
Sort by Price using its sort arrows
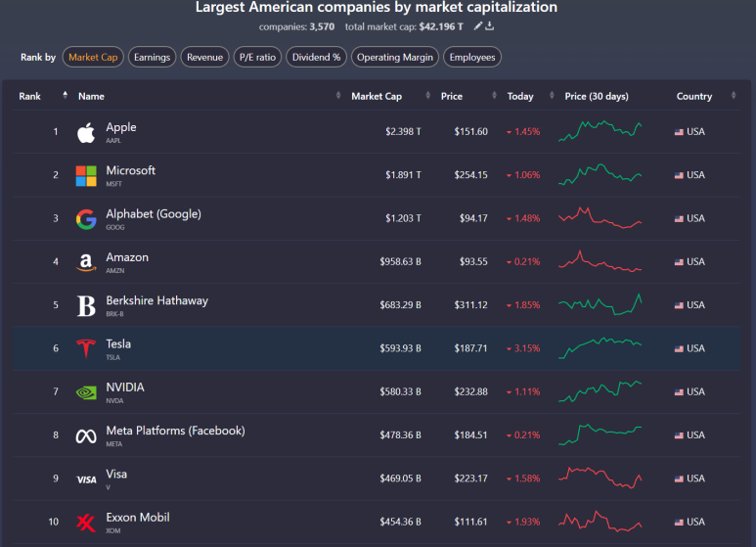click(494, 95)
